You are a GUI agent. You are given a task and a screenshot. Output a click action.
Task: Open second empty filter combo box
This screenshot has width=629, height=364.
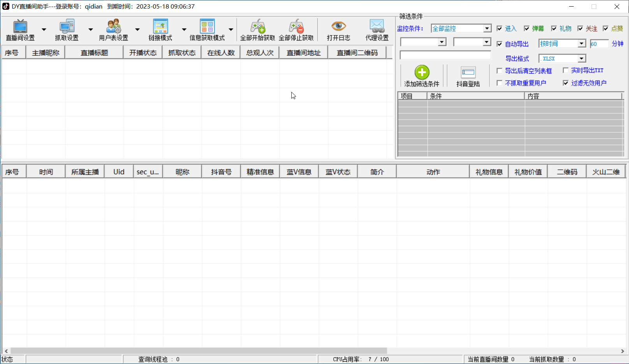point(486,42)
